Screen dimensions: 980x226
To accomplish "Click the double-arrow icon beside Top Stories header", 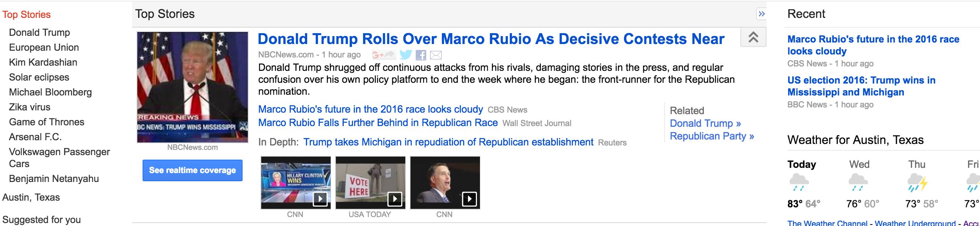I will coord(761,14).
